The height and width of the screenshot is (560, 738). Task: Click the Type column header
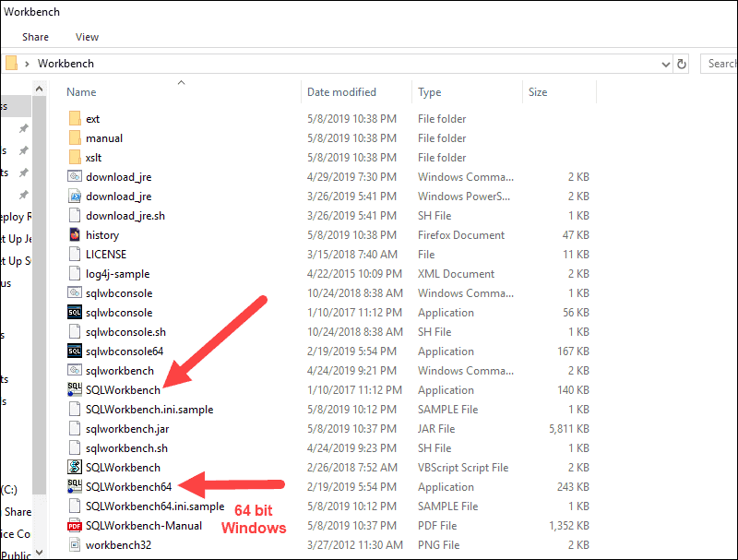[x=429, y=92]
